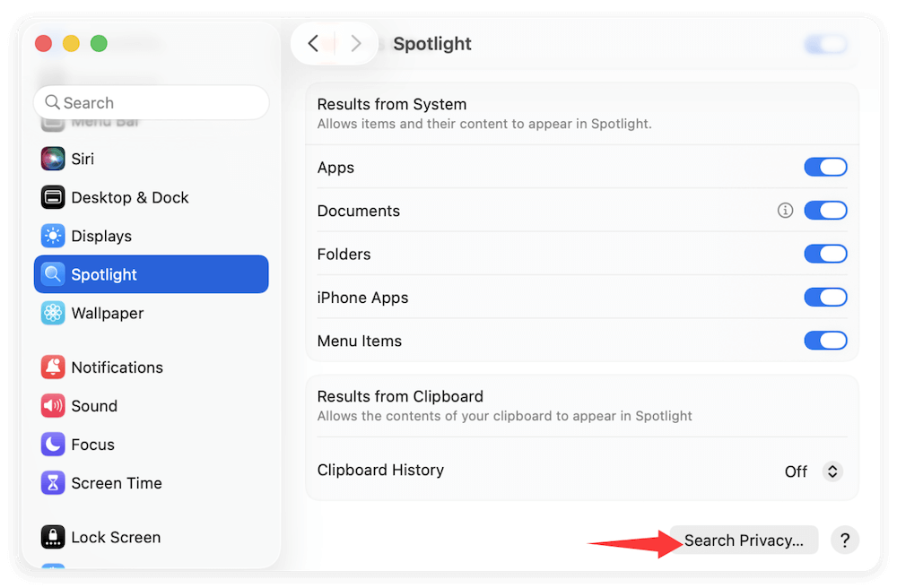This screenshot has height=588, width=897.
Task: Open the Siri settings icon
Action: pos(52,159)
